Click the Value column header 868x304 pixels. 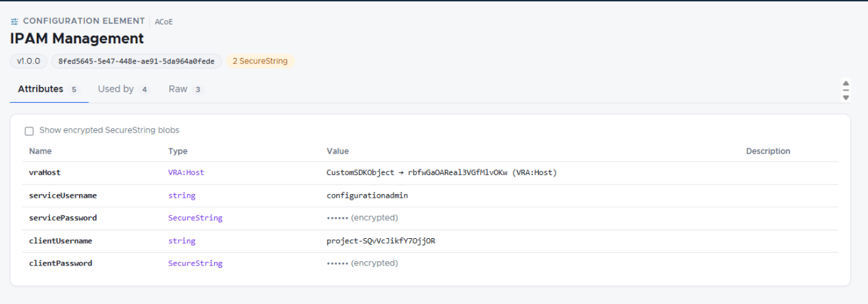(x=338, y=151)
